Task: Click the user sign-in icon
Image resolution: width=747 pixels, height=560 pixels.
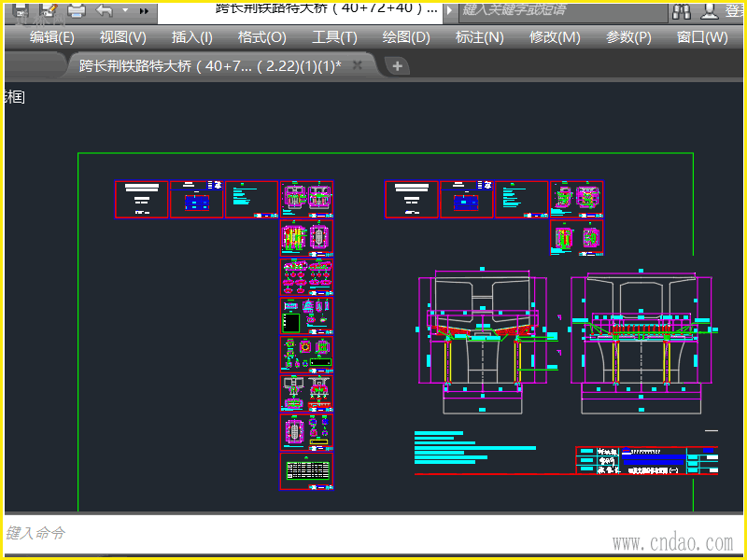Action: (x=709, y=10)
